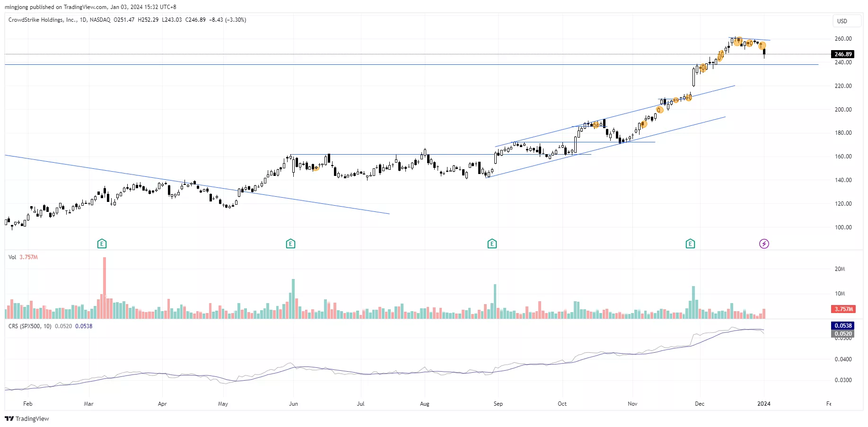
Task: Click the CRS legend value 0.0520
Action: pyautogui.click(x=63, y=326)
